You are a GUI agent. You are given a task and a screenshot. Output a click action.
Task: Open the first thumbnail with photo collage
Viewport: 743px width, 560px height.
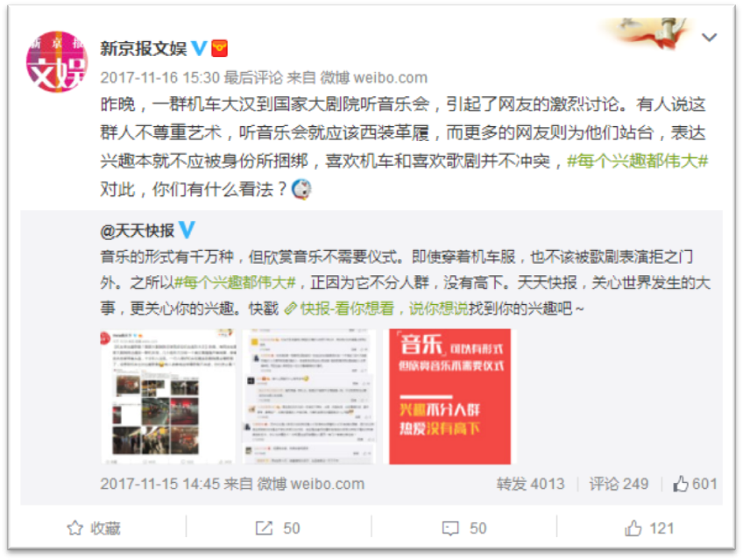[x=168, y=396]
